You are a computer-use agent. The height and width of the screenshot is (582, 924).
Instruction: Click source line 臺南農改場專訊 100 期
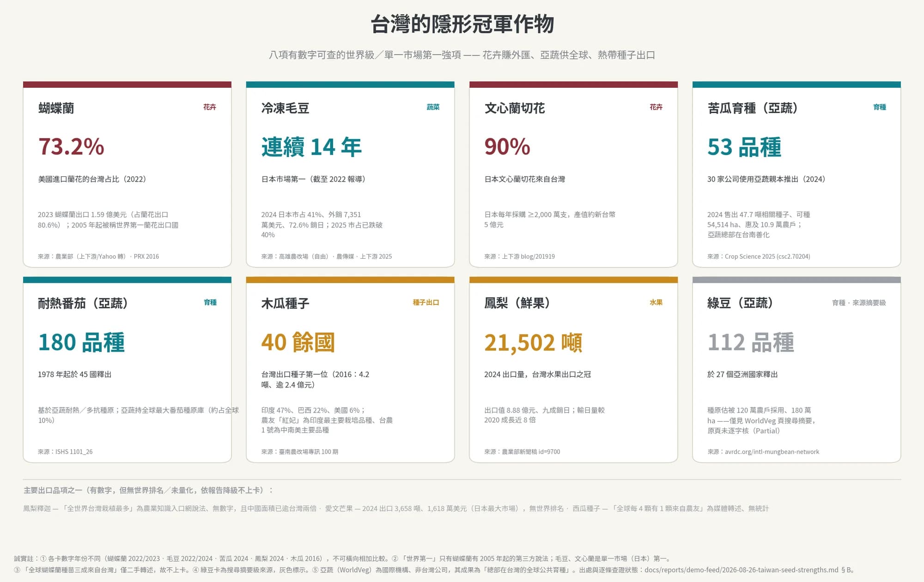[x=300, y=452]
